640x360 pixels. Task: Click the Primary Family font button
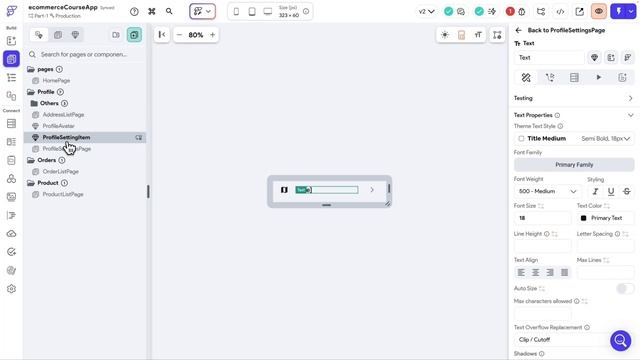574,165
